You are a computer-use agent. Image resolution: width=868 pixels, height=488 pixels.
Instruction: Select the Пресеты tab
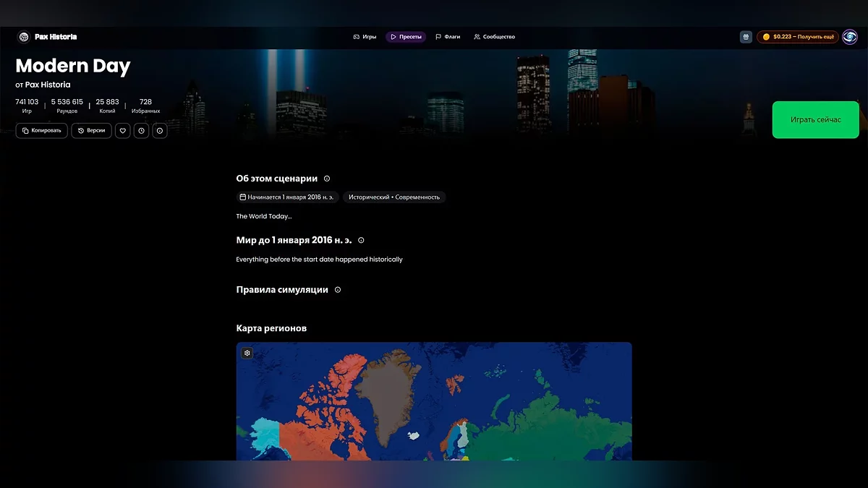tap(406, 37)
